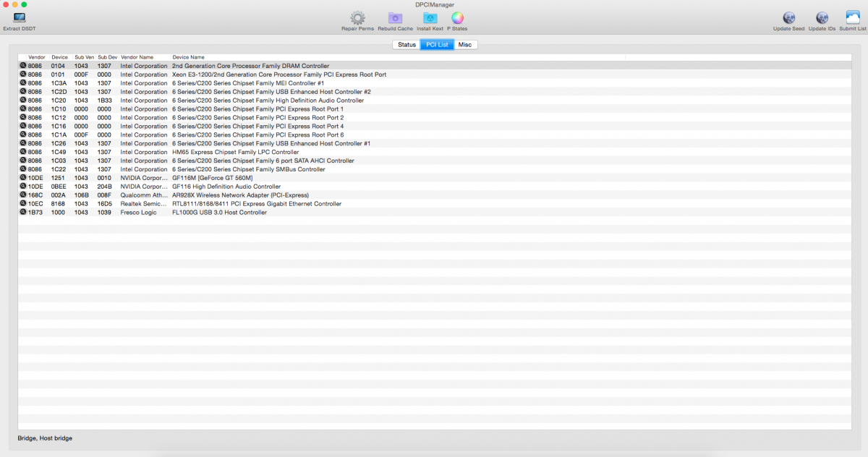Click the Update Seed globe icon
Screen dimensions: 868x457
788,18
